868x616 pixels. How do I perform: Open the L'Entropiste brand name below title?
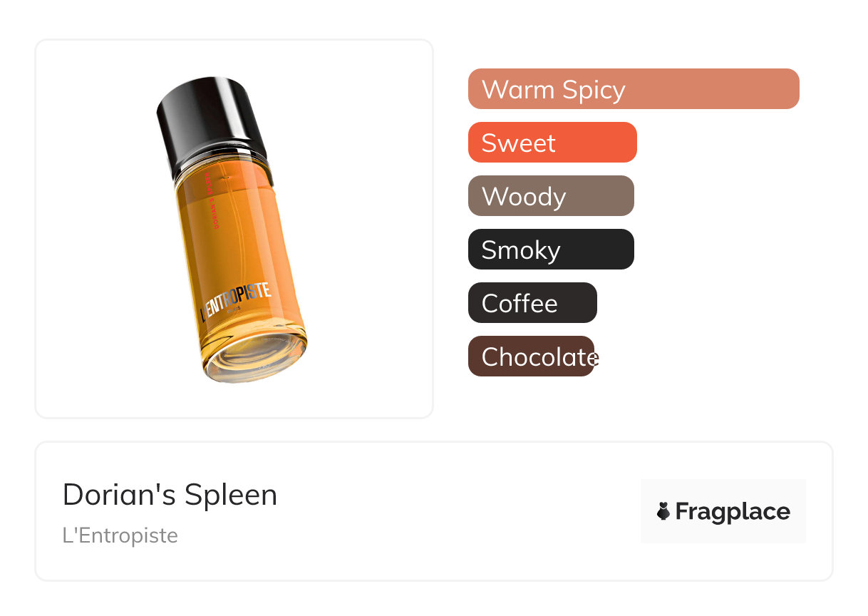point(120,535)
